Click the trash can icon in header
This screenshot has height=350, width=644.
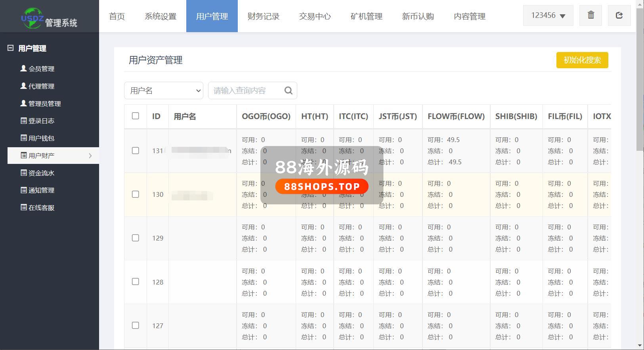[590, 15]
